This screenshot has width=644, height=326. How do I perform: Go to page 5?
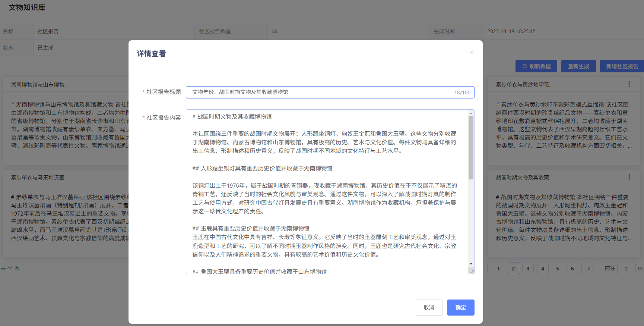pyautogui.click(x=558, y=268)
